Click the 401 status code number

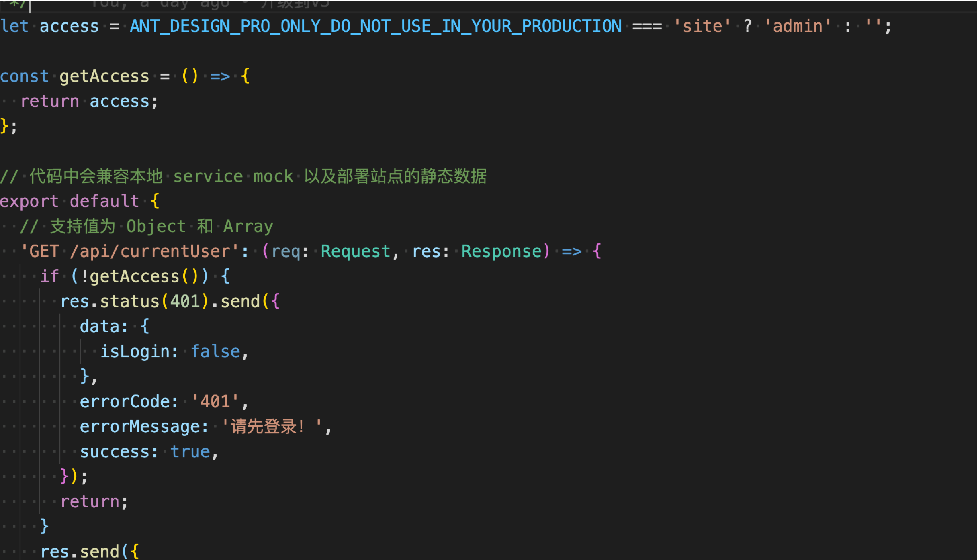[185, 301]
